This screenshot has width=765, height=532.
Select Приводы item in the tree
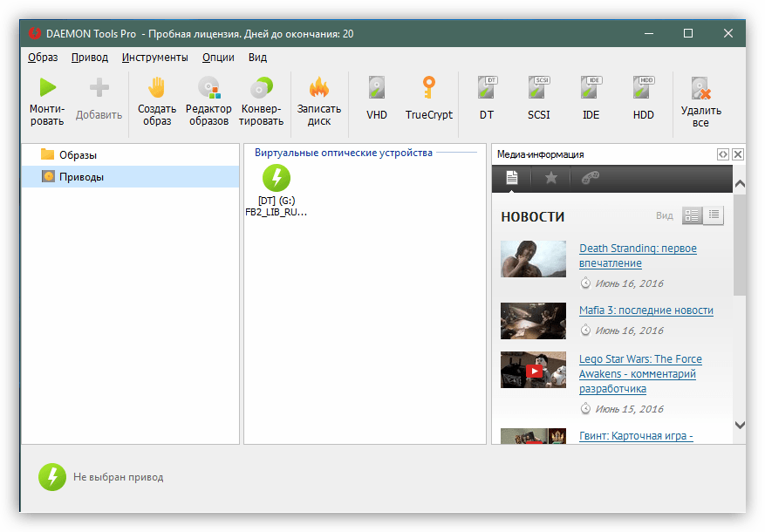tap(130, 176)
